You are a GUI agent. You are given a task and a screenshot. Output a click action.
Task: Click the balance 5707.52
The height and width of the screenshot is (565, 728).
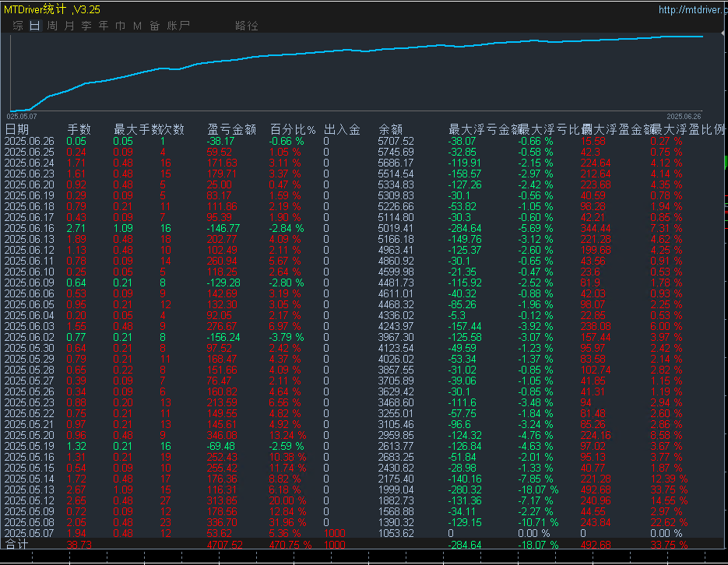click(x=396, y=141)
